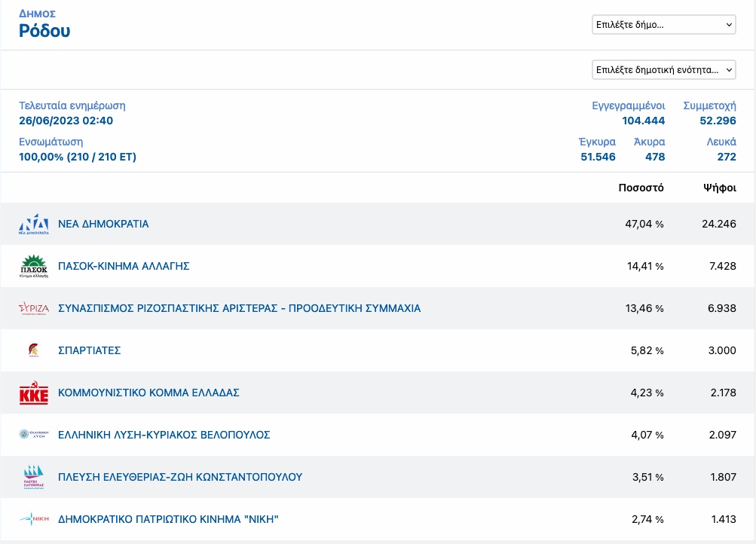Click the 4,23 % percentage cell
The height and width of the screenshot is (544, 756).
click(647, 393)
